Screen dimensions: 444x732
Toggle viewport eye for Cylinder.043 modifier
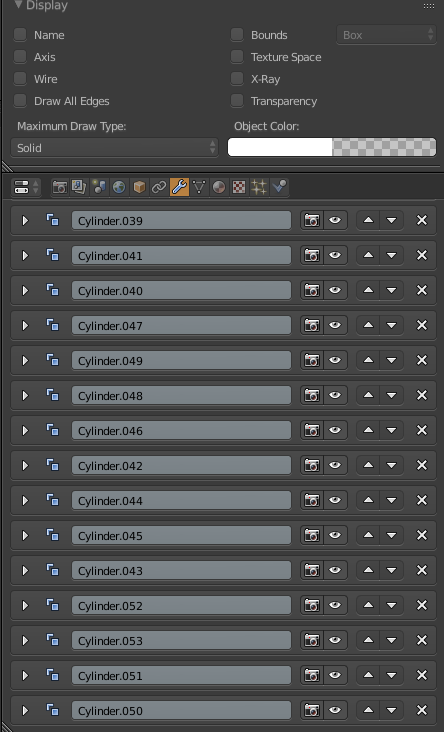click(335, 570)
